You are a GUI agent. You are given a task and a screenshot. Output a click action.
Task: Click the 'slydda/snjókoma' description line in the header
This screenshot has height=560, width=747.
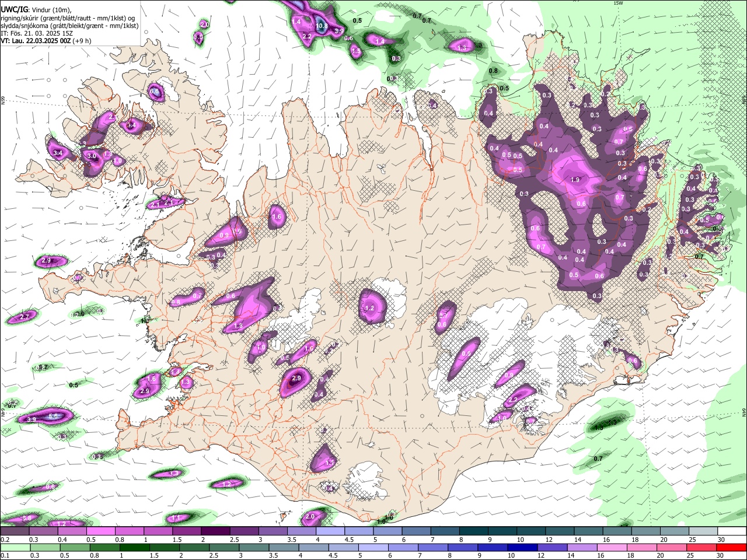[69, 26]
